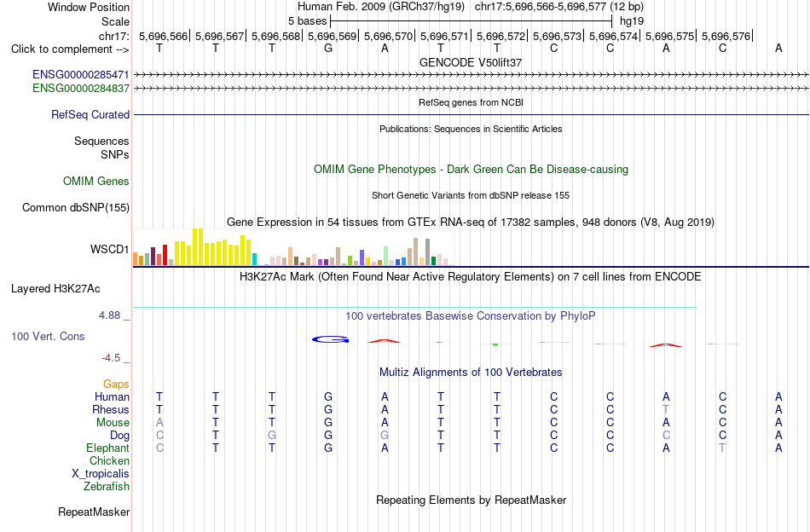Viewport: 810px width, 532px height.
Task: Click the faded T in the Elephant row
Action: coord(722,448)
